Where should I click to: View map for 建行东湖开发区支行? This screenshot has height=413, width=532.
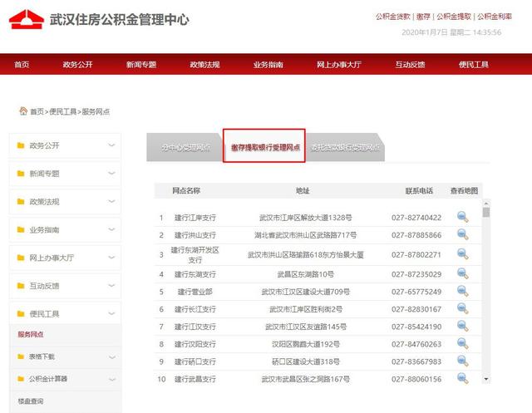(463, 254)
